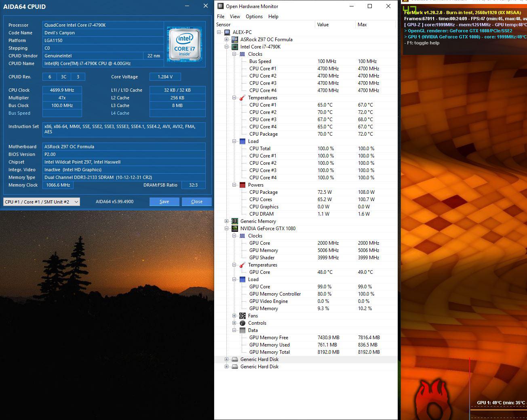The image size is (527, 420).
Task: Click the first Generic Hard Disk drive icon
Action: tap(234, 359)
